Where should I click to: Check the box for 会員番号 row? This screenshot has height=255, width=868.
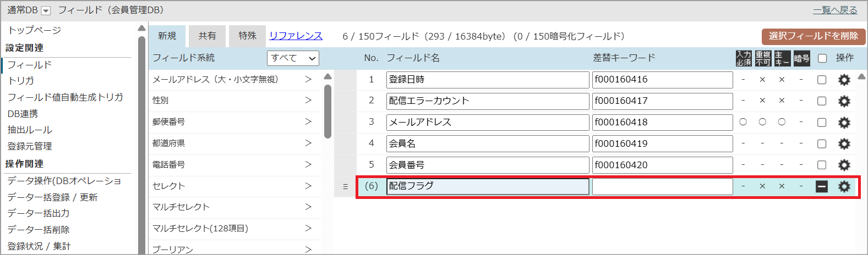pos(822,165)
